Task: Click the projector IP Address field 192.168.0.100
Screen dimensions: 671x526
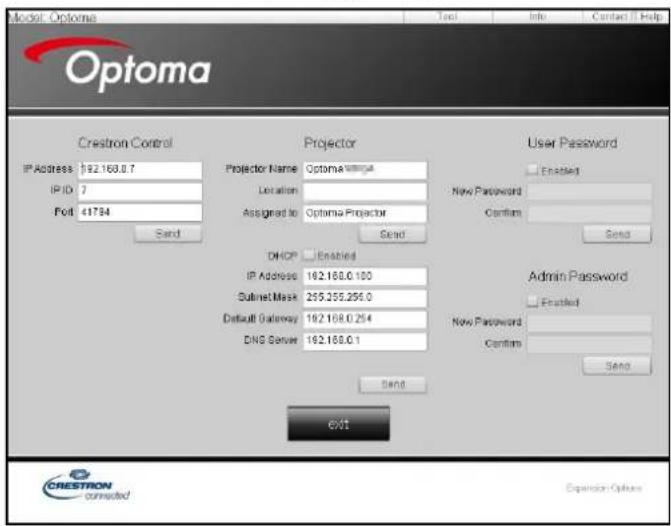Action: tap(365, 276)
